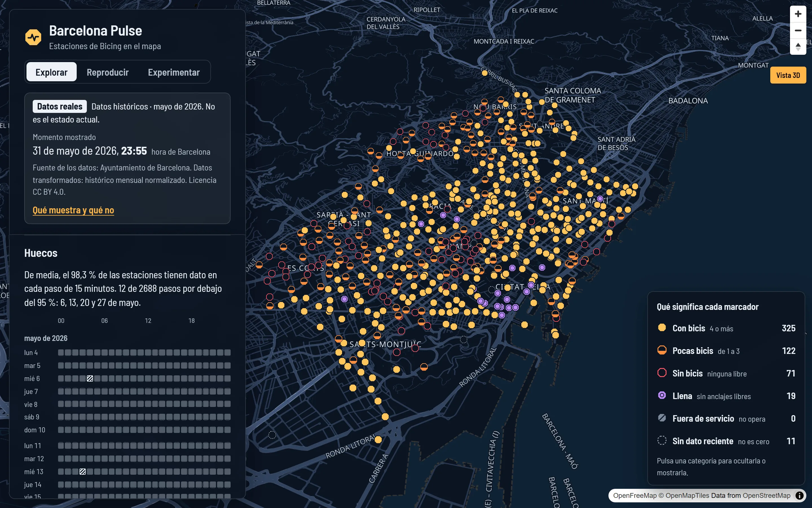The width and height of the screenshot is (812, 508).
Task: Zoom out with the map minus button
Action: tap(798, 30)
